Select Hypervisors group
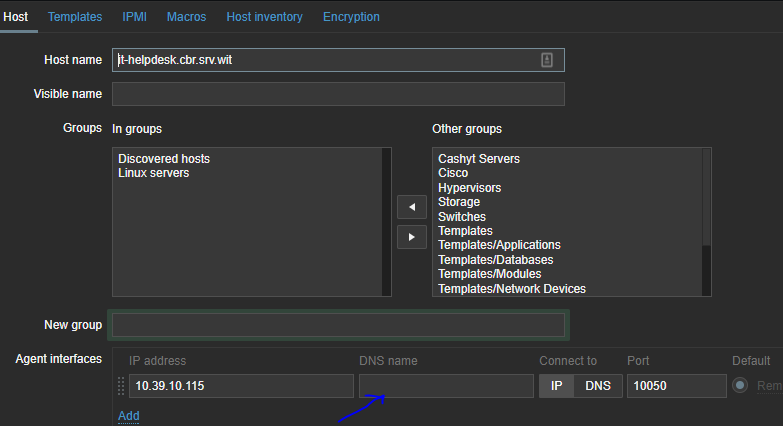 tap(469, 188)
